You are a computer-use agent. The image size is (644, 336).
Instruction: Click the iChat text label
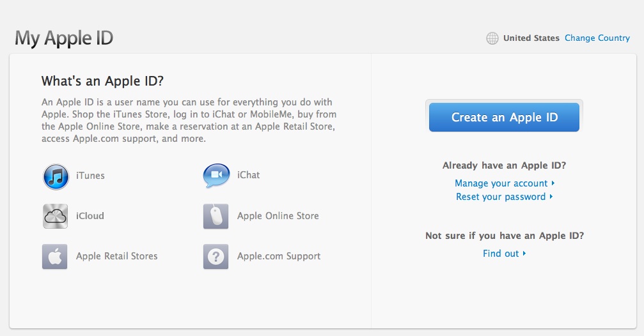tap(249, 175)
